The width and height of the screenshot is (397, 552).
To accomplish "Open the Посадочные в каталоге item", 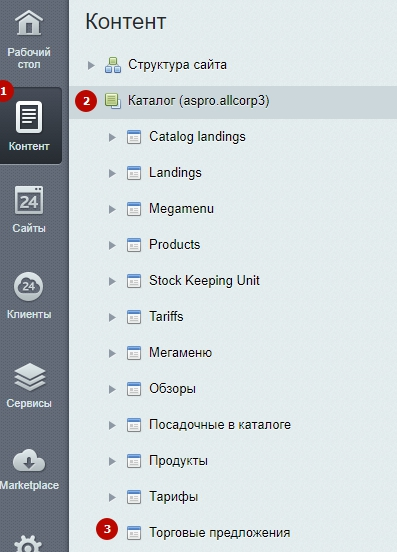I will (x=220, y=425).
